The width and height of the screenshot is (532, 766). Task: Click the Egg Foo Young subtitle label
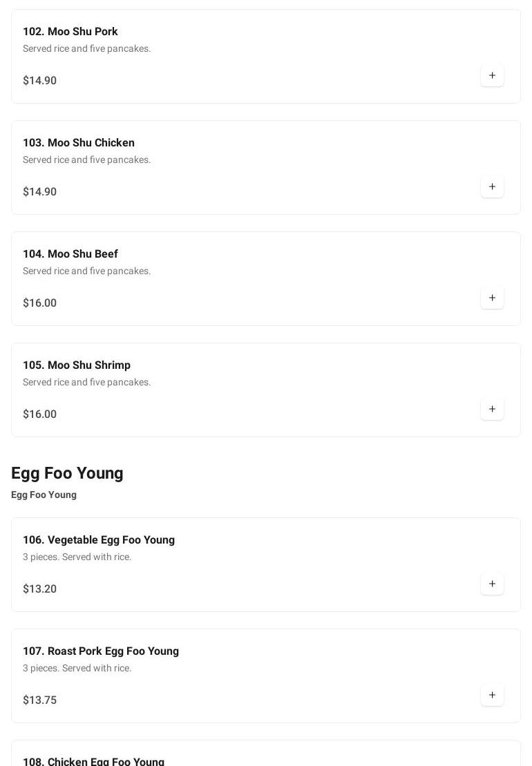click(44, 495)
